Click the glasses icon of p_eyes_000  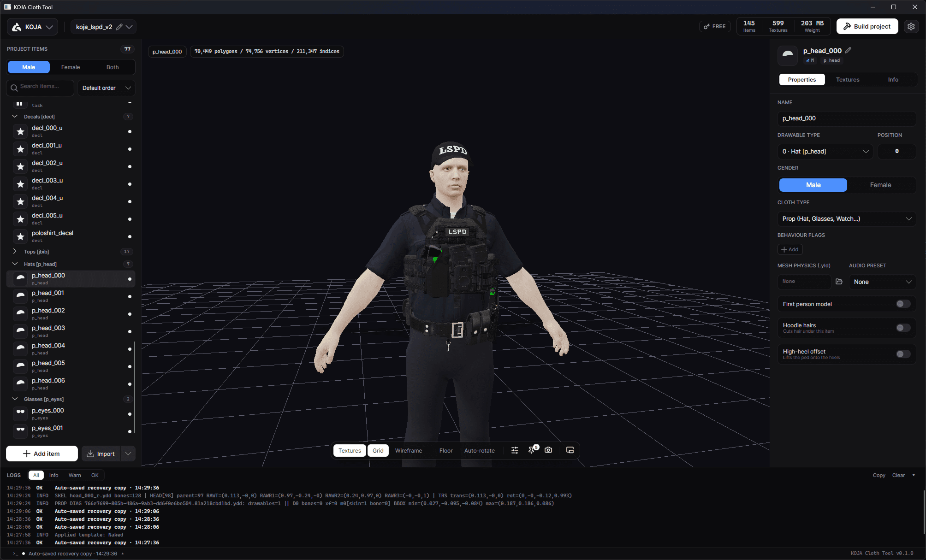pos(20,414)
